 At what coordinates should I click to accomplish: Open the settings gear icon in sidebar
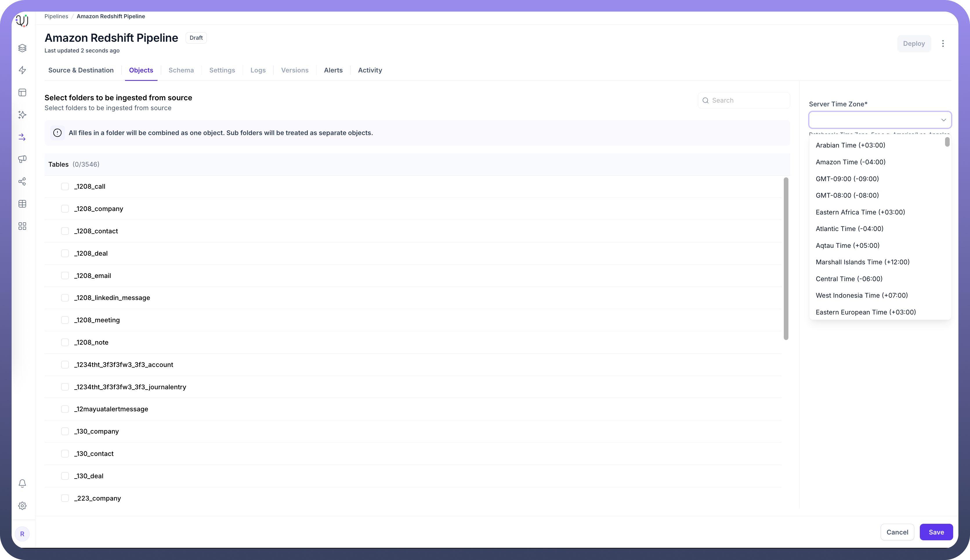22,506
